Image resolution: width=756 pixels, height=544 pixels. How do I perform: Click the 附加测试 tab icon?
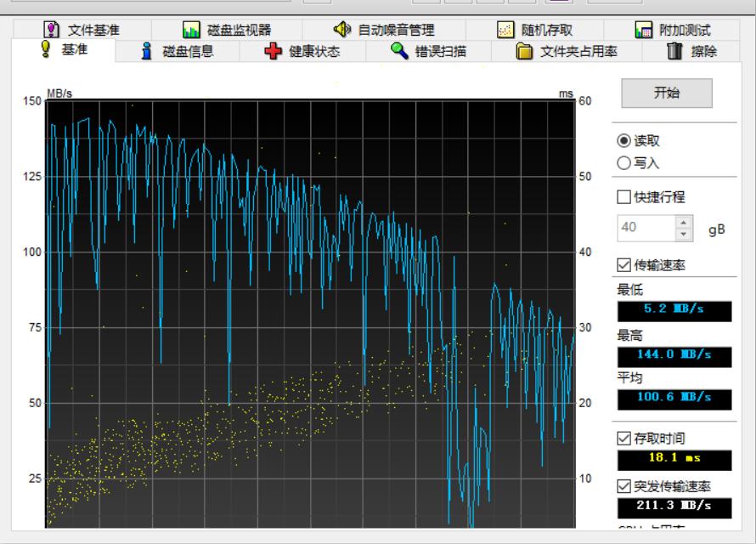coord(643,31)
